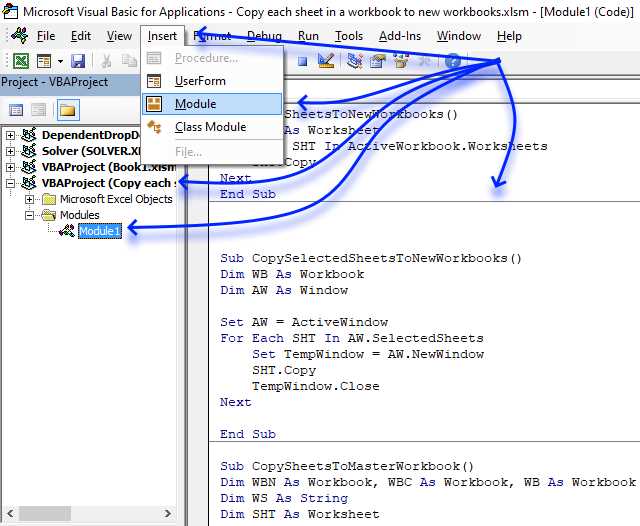
Task: Click the Copy toolbar icon
Action: click(x=129, y=61)
